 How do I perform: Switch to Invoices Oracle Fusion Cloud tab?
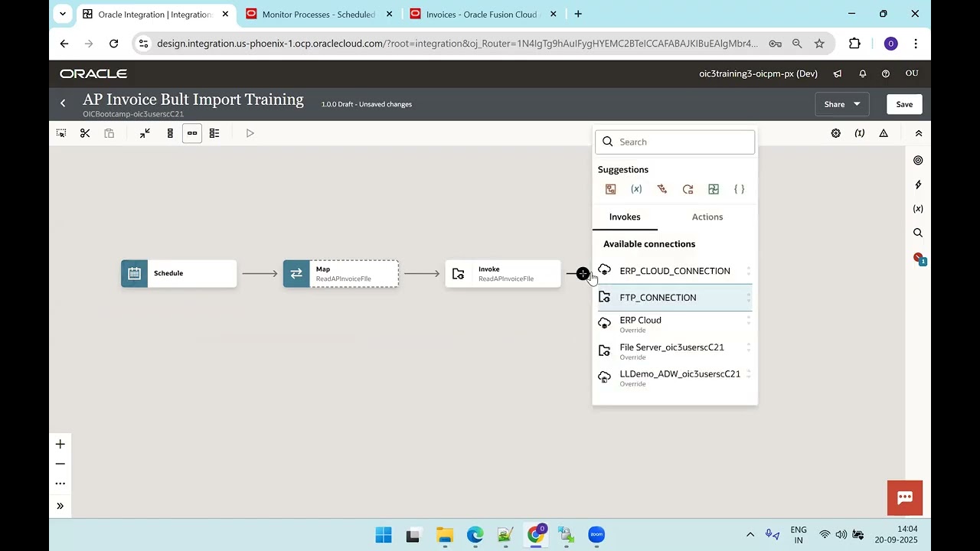484,14
